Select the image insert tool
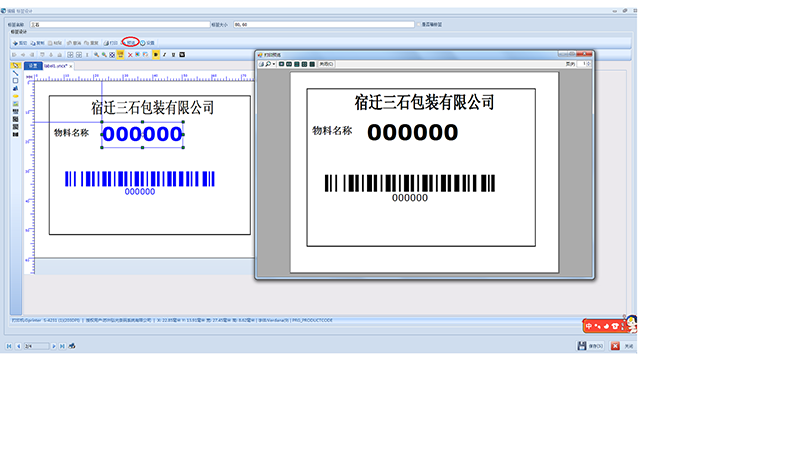Screen dimensions: 800x450 click(x=15, y=104)
